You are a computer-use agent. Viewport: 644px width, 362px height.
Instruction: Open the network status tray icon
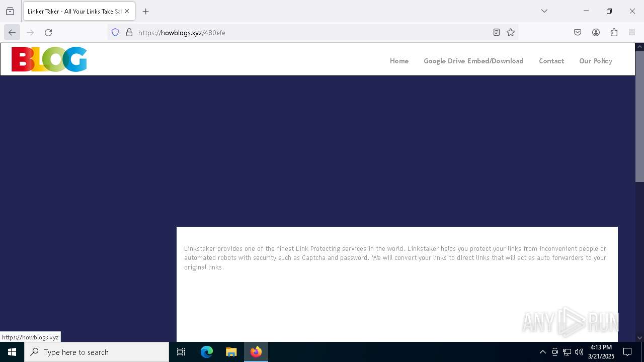pyautogui.click(x=567, y=352)
